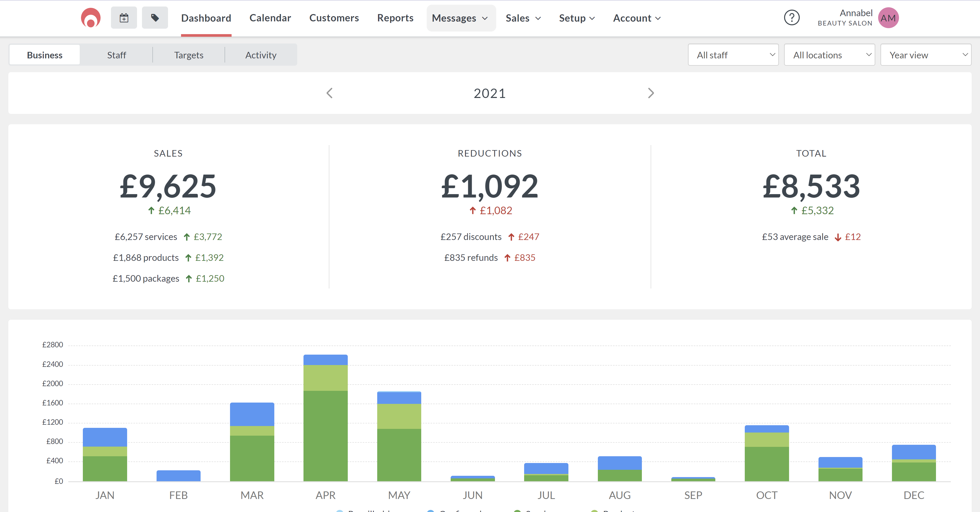The image size is (980, 512).
Task: Click the price tag sale icon
Action: pyautogui.click(x=155, y=18)
